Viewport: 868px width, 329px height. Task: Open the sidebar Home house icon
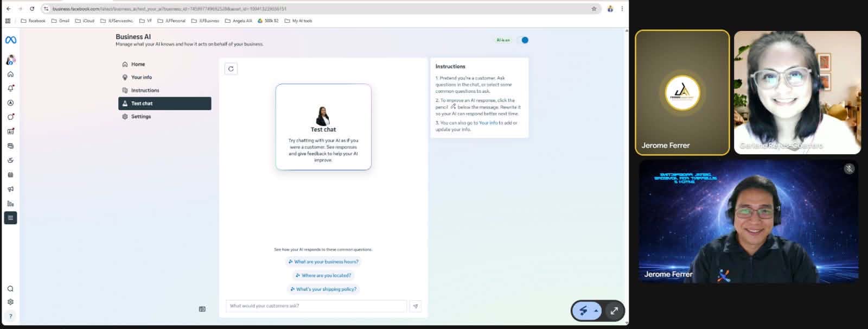click(10, 74)
